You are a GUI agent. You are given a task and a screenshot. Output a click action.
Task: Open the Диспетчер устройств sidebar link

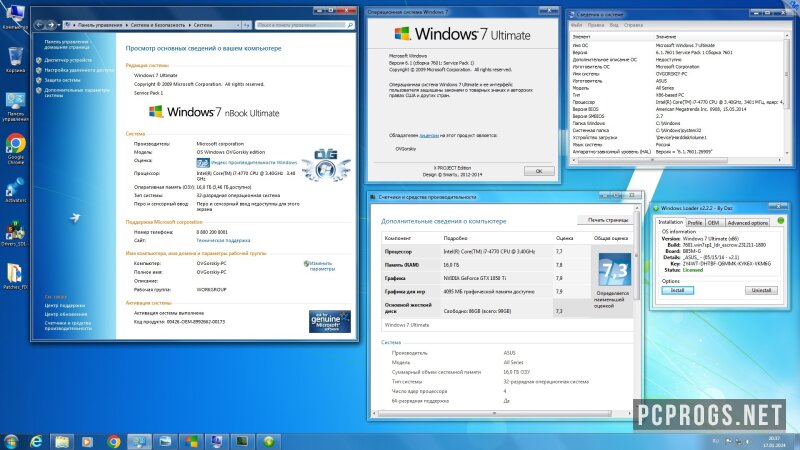[68, 60]
